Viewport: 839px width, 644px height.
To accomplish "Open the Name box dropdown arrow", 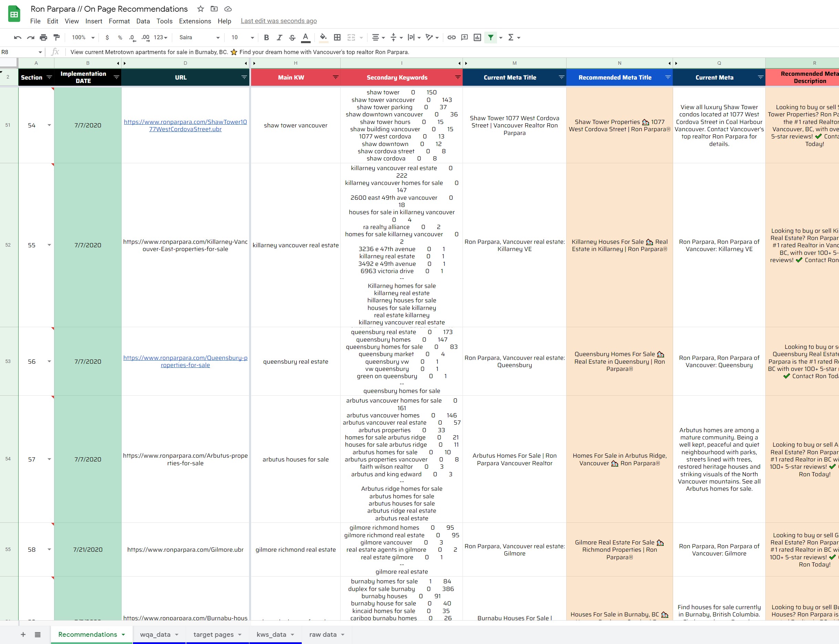I will pos(40,52).
